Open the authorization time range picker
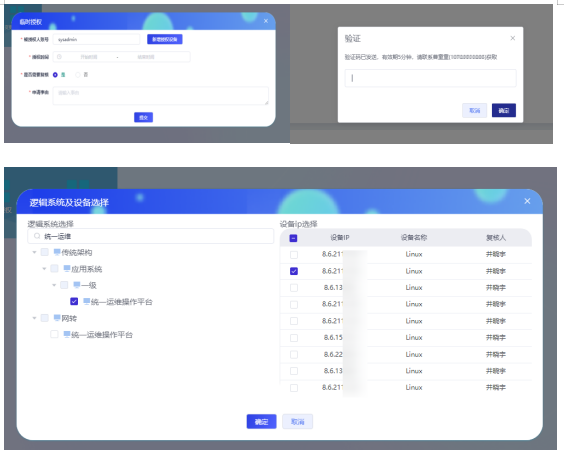 click(x=121, y=57)
